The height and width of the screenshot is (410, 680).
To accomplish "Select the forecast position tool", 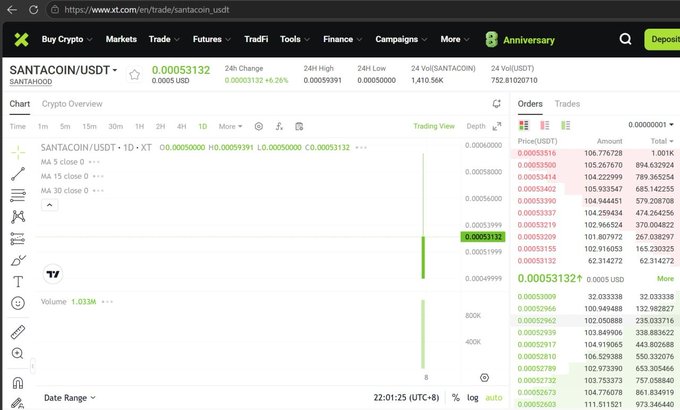I will (18, 239).
